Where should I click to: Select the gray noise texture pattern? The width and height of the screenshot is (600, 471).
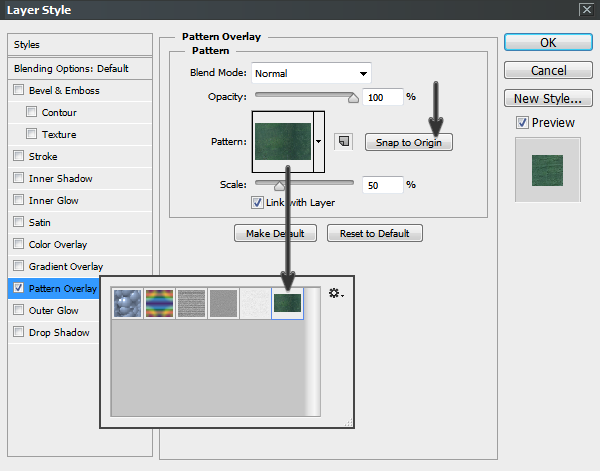coord(224,304)
